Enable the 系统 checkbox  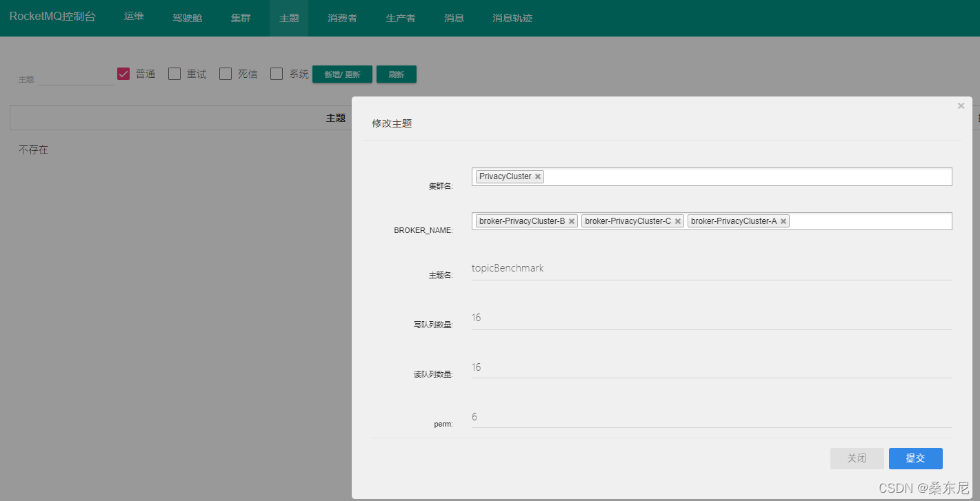point(277,74)
